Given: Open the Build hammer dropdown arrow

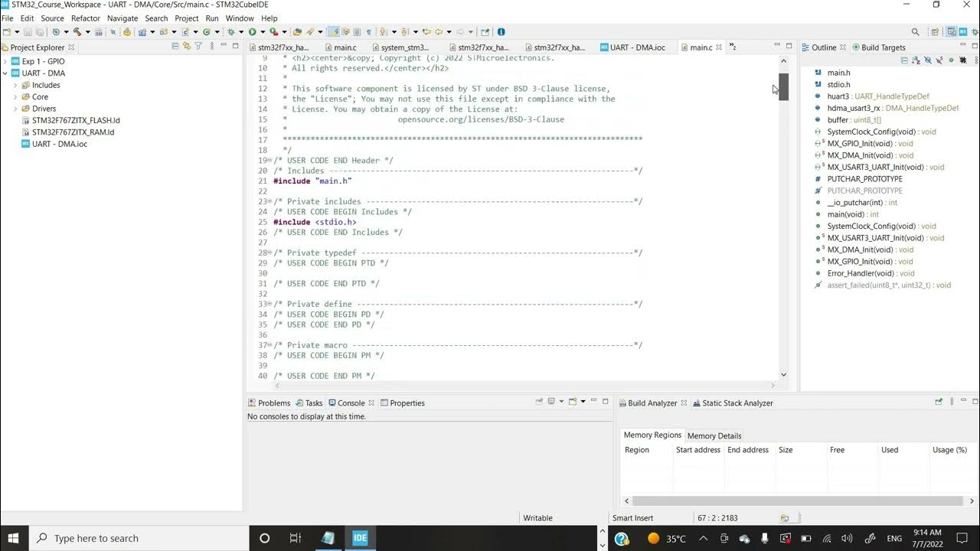Looking at the screenshot, I should tap(87, 32).
